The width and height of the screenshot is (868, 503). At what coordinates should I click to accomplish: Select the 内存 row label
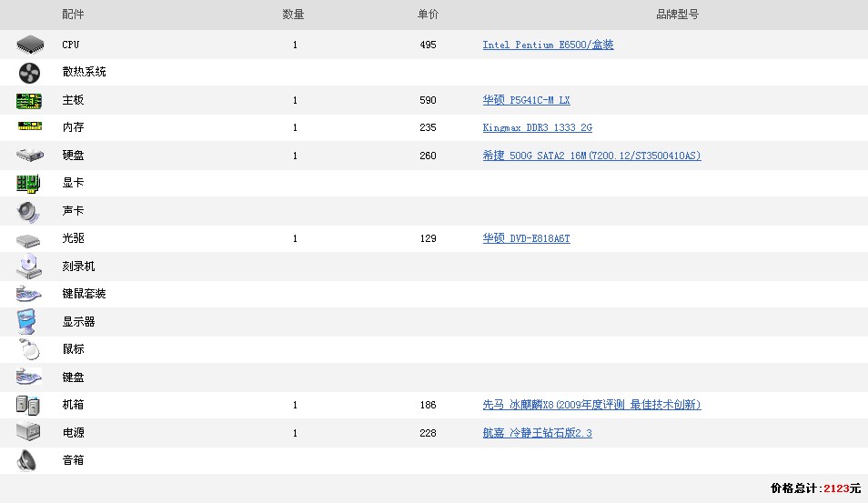73,127
